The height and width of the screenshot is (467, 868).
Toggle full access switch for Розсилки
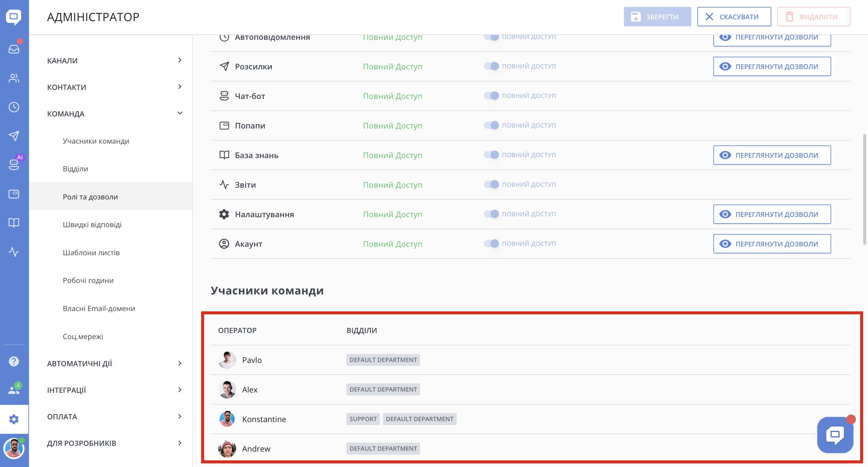[x=491, y=66]
